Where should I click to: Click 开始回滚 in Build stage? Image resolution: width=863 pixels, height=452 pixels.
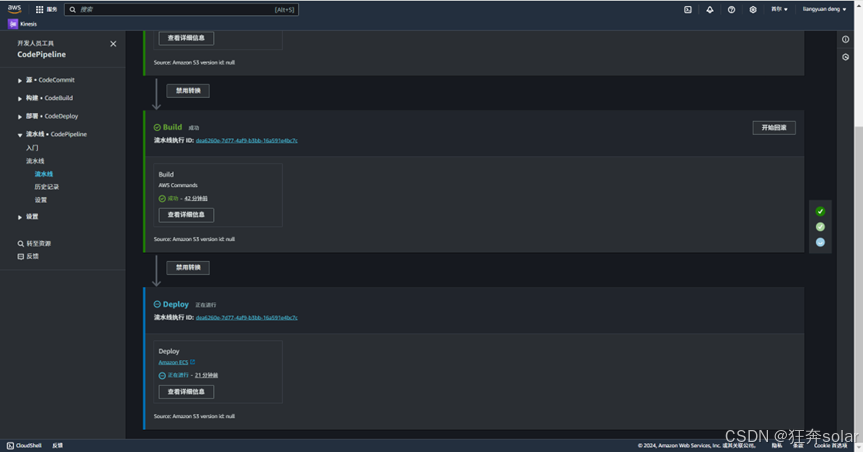[x=774, y=128]
